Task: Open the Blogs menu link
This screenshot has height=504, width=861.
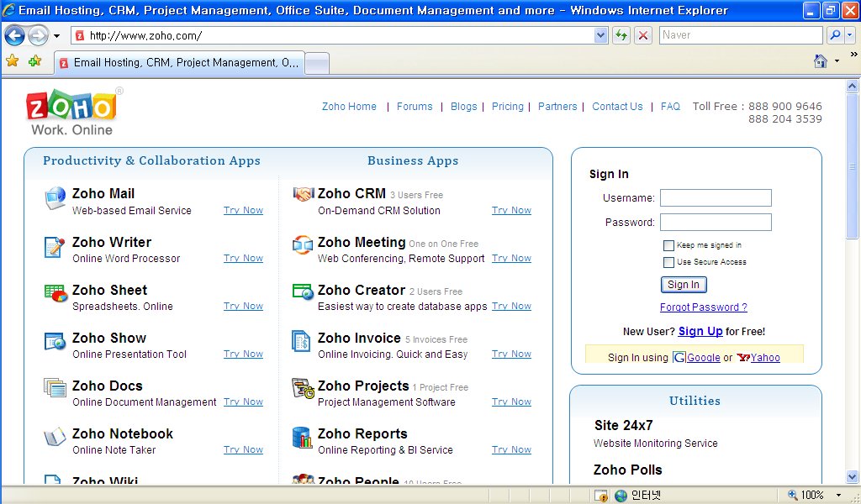Action: 464,107
